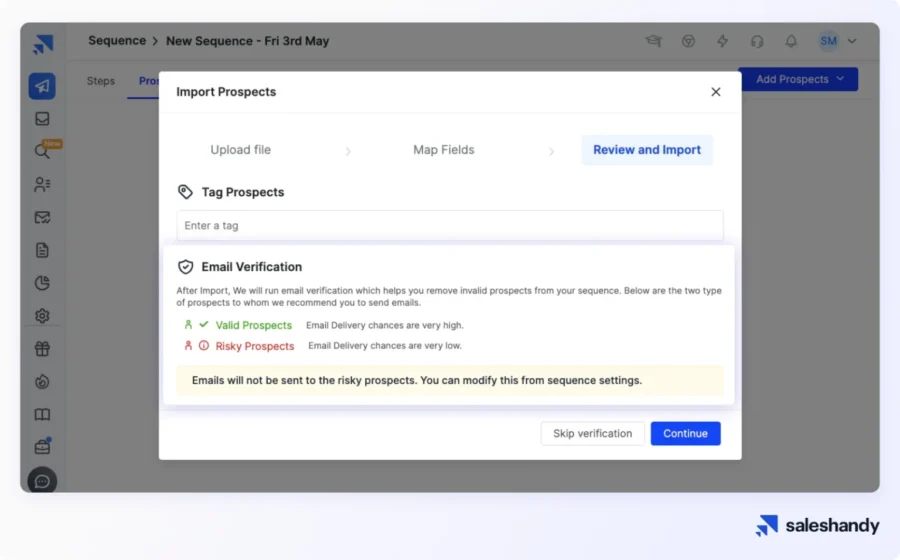Select the Map Fields step
The height and width of the screenshot is (560, 900).
click(444, 150)
